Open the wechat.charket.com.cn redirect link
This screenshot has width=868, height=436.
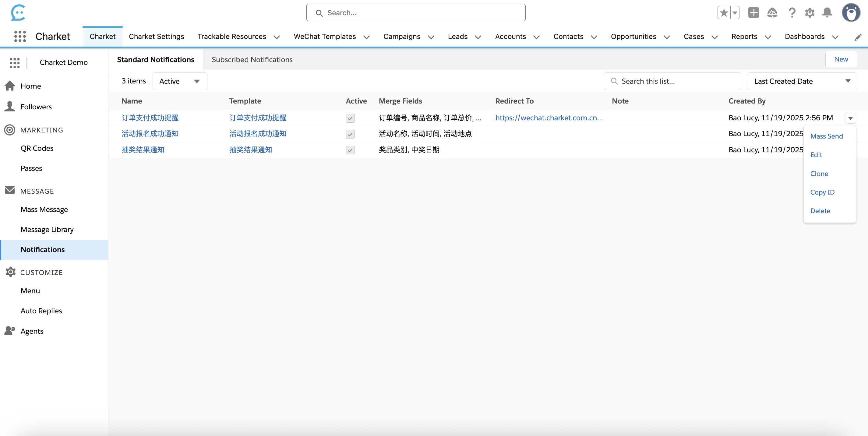coord(549,118)
